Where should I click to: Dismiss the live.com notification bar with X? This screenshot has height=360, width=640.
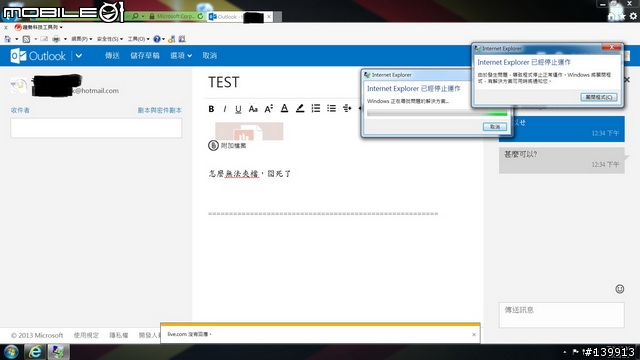coord(474,335)
